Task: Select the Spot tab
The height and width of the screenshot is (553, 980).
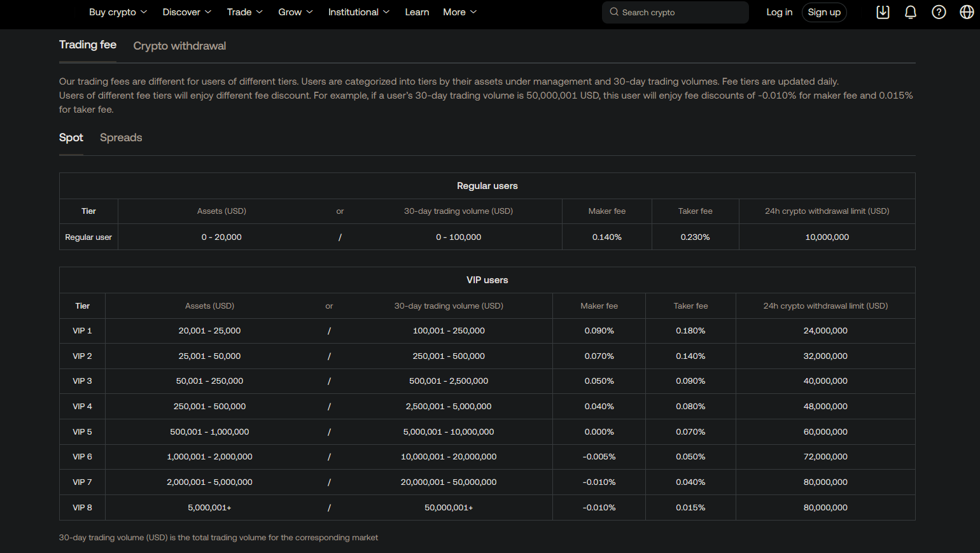Action: [71, 137]
